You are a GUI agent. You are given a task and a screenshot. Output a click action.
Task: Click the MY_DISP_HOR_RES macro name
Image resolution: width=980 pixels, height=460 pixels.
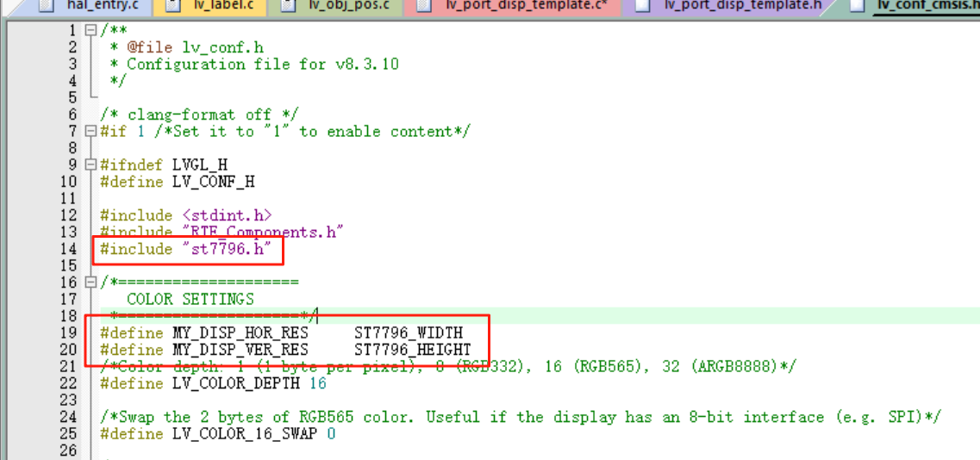(x=240, y=332)
